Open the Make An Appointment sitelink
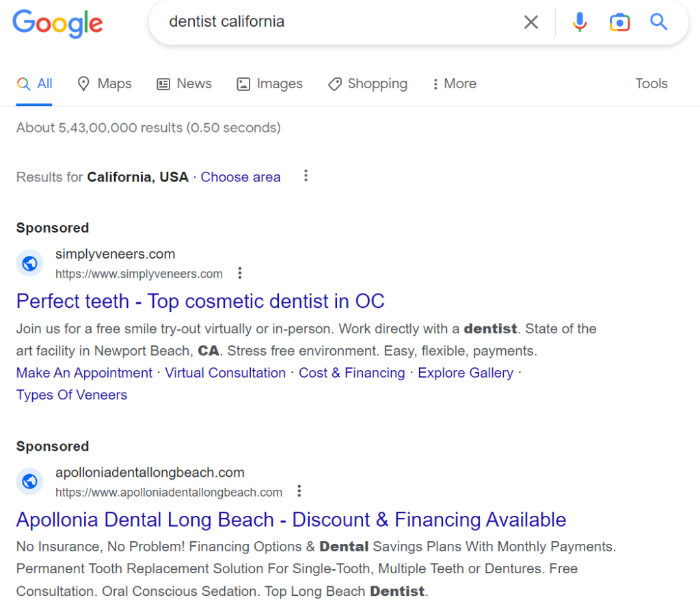 (83, 373)
